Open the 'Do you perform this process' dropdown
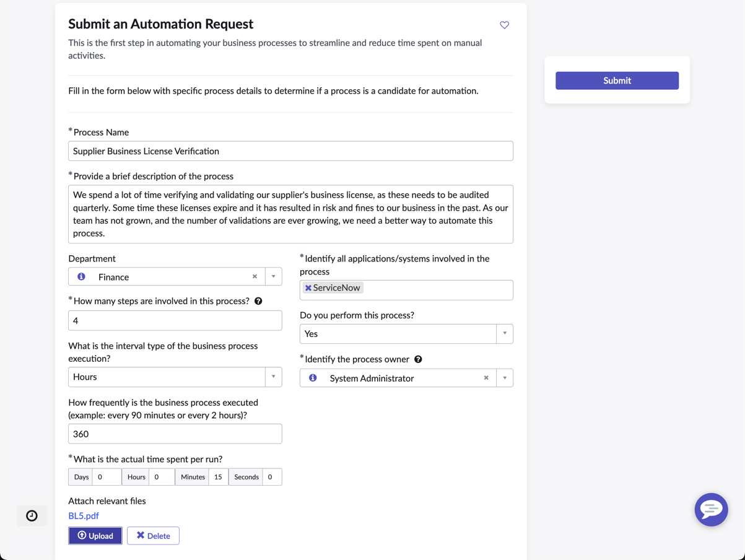 pyautogui.click(x=504, y=333)
